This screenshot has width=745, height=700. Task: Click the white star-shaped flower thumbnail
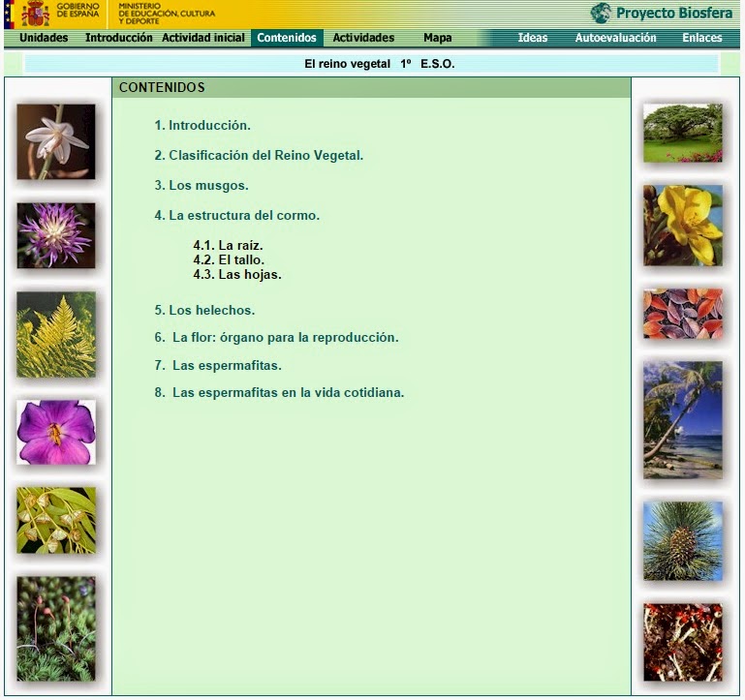coord(56,141)
